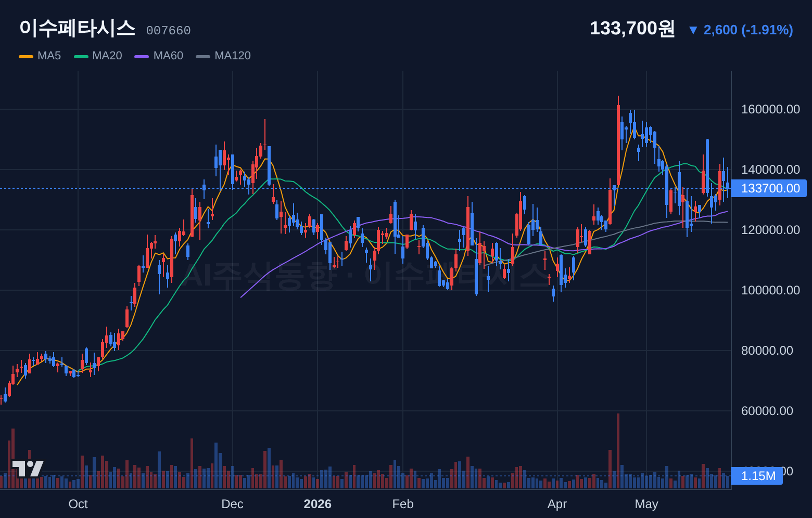Viewport: 812px width, 518px height.
Task: Click the down-arrow price change indicator
Action: click(x=693, y=30)
